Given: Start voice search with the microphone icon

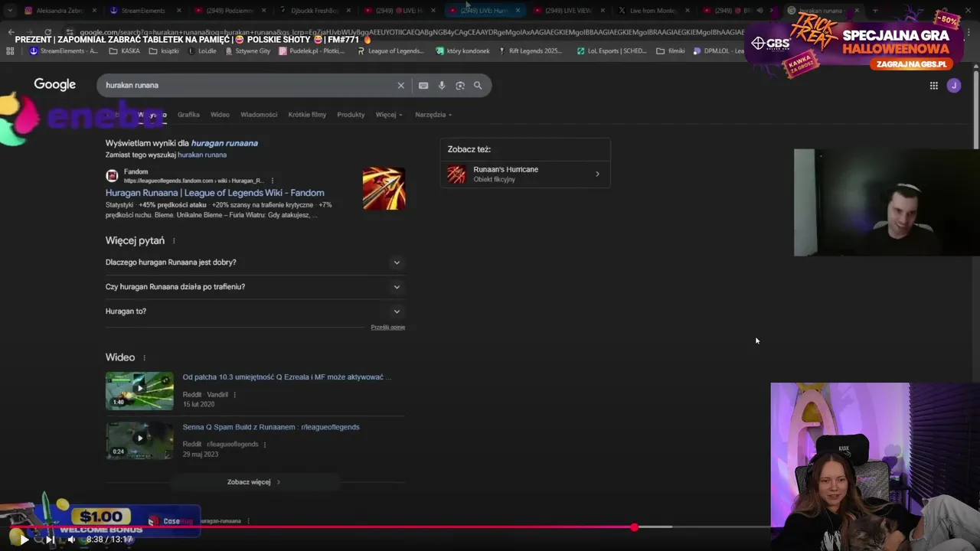Looking at the screenshot, I should [442, 86].
